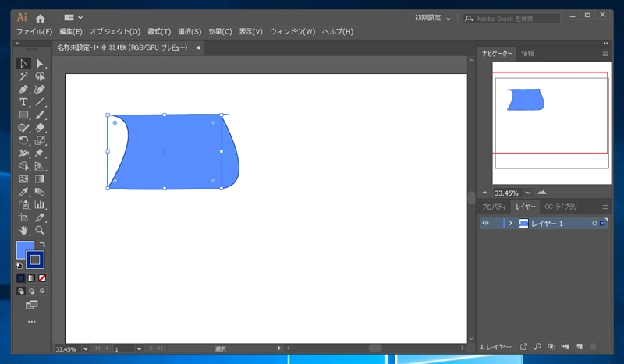Choose the Artboard tool
This screenshot has height=364, width=624.
click(23, 217)
